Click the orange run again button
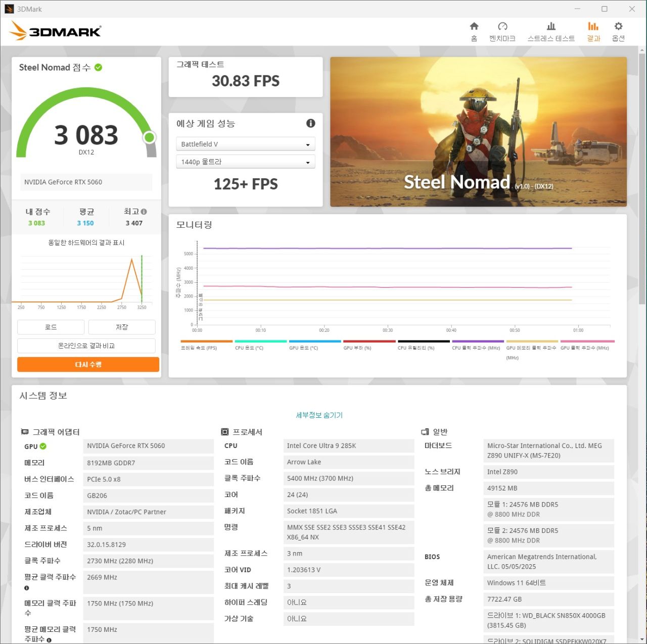This screenshot has height=644, width=647. click(88, 364)
